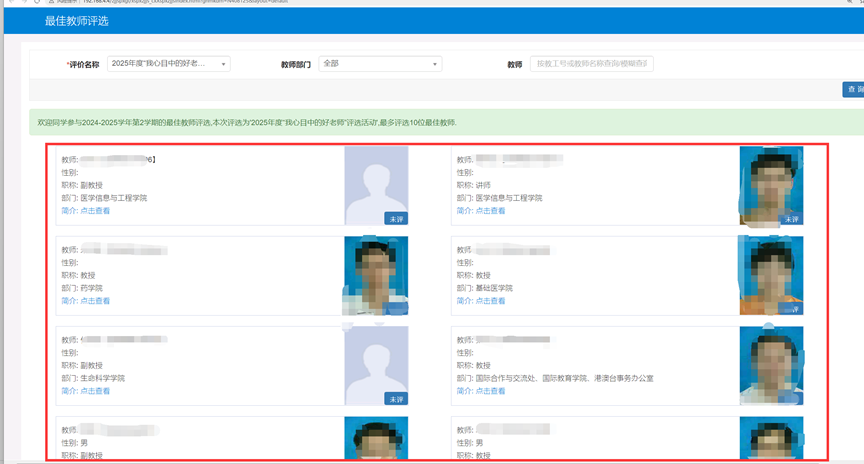Click 未评 badge on the 讲师 photo
The height and width of the screenshot is (464, 864).
pyautogui.click(x=791, y=219)
